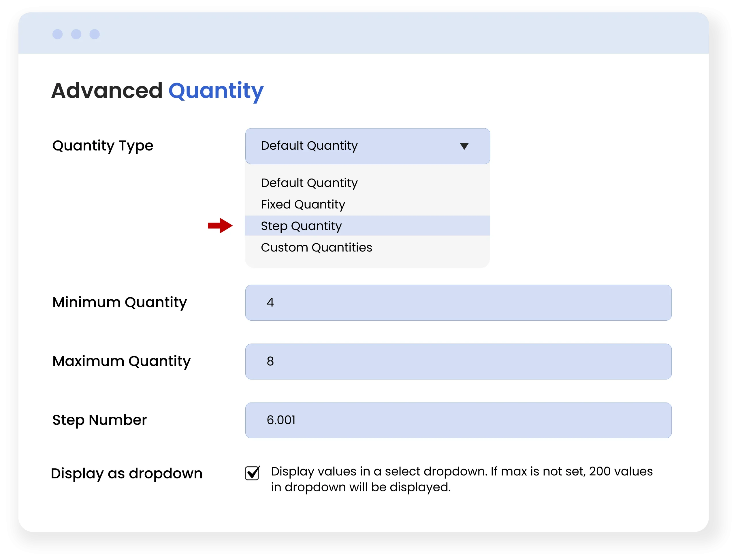
Task: Click the Step Number label
Action: point(99,420)
